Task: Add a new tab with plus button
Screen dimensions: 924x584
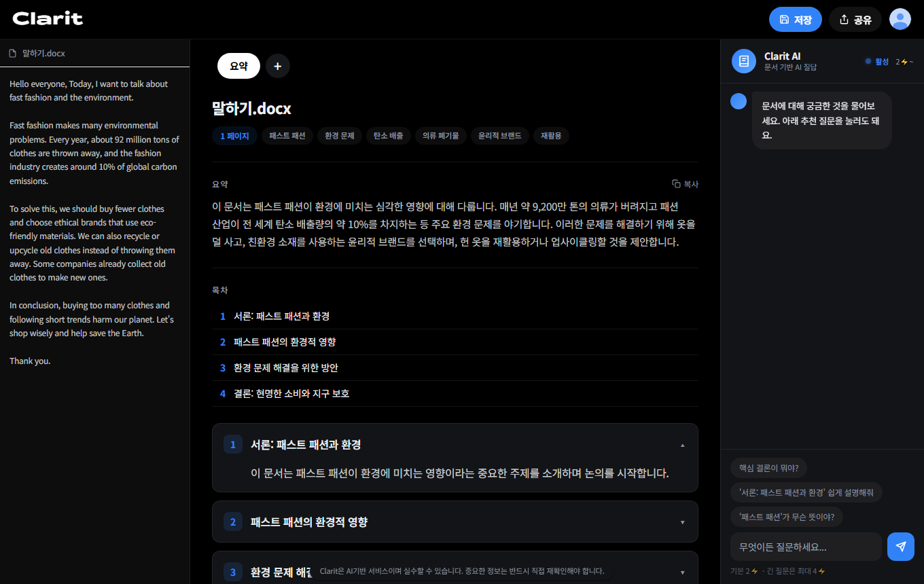Action: [x=278, y=66]
